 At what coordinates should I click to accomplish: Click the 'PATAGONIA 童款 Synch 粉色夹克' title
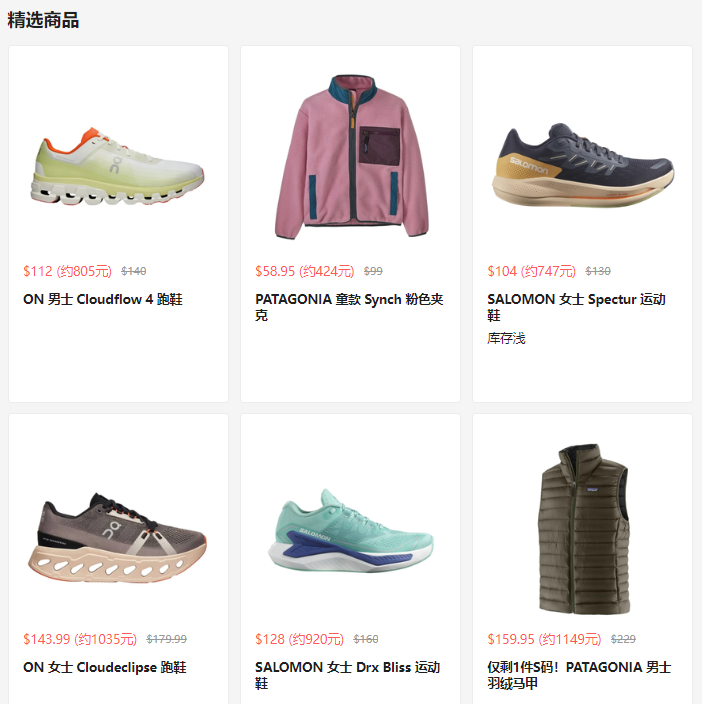(349, 308)
